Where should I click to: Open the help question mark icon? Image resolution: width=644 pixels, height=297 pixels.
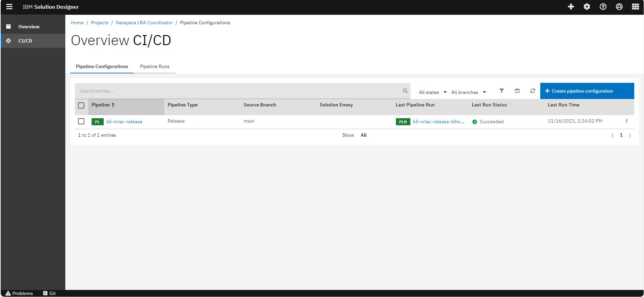[603, 7]
